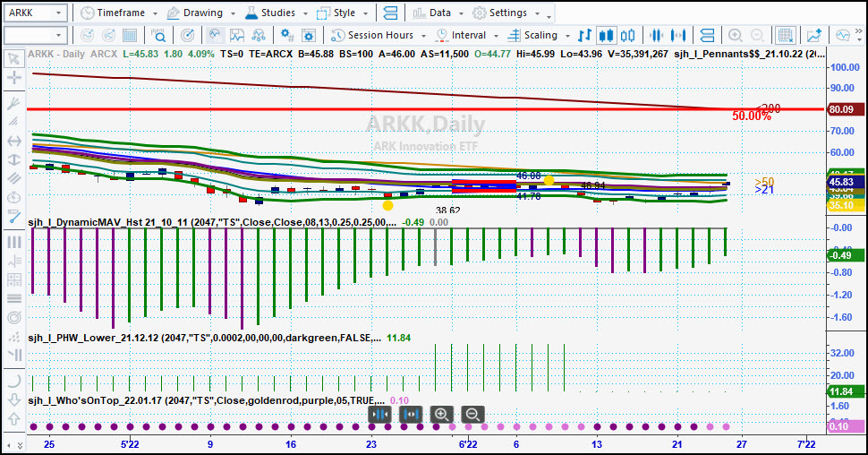Viewport: 868px width, 455px height.
Task: Click the chart speech bubble icon
Action: (843, 36)
